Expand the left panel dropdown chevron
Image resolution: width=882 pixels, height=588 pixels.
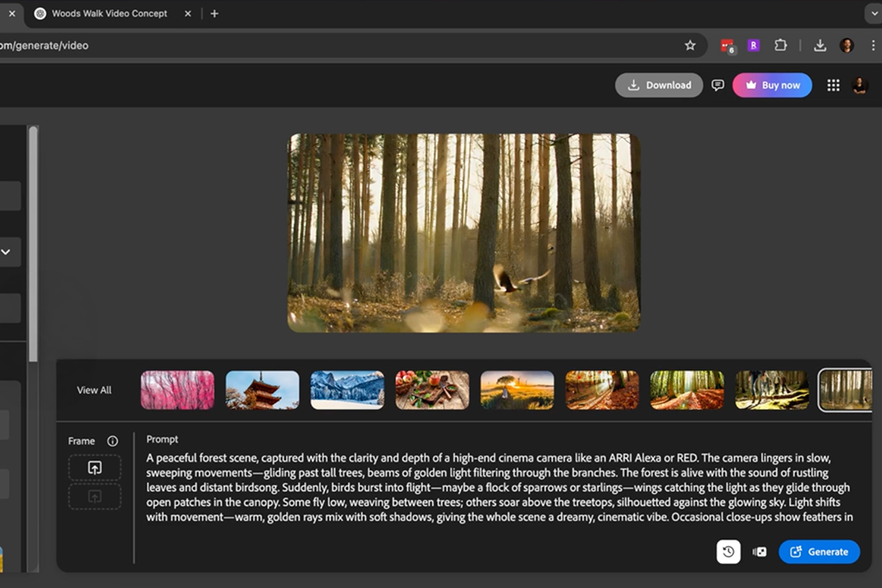coord(5,252)
